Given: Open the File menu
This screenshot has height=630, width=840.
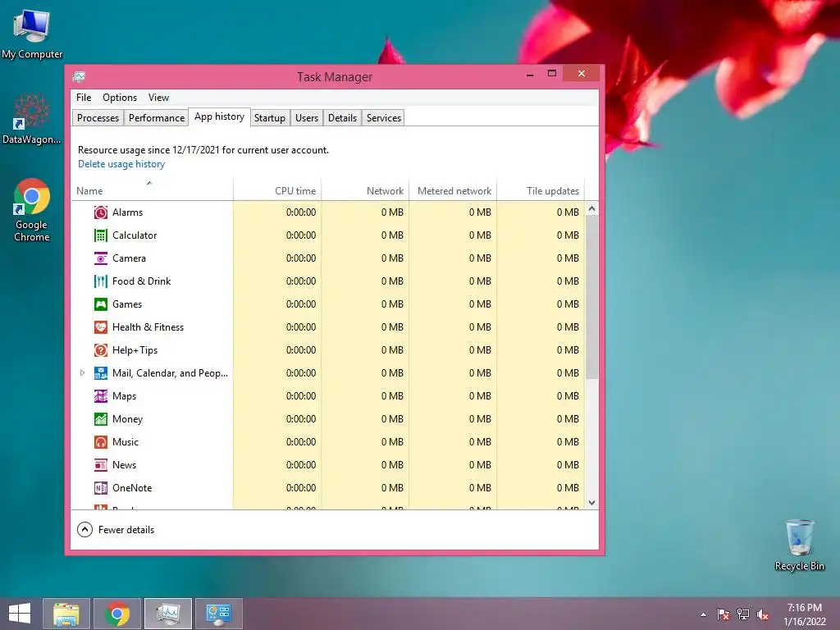Looking at the screenshot, I should (84, 98).
